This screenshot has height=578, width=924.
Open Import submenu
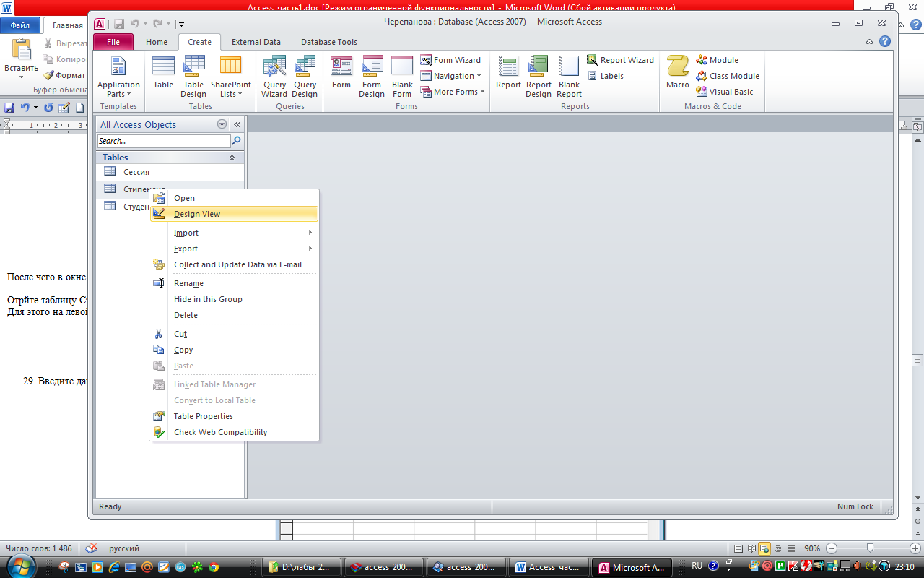(x=234, y=233)
